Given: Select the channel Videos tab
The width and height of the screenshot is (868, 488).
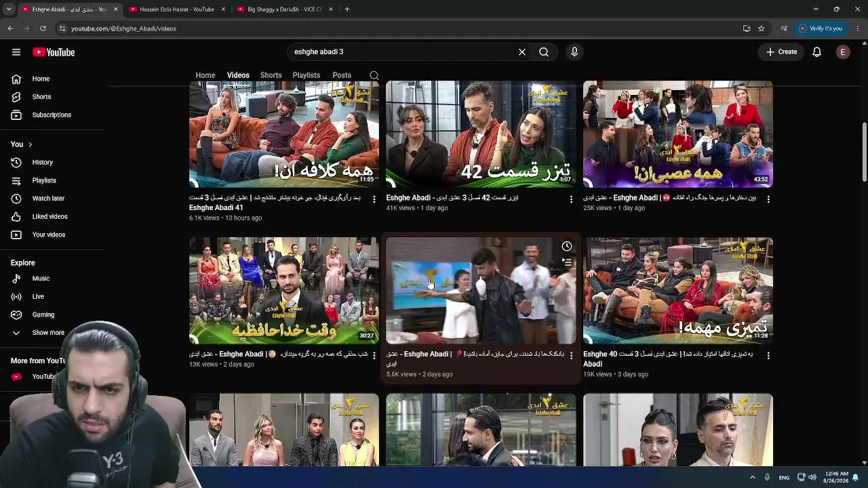Looking at the screenshot, I should point(238,75).
